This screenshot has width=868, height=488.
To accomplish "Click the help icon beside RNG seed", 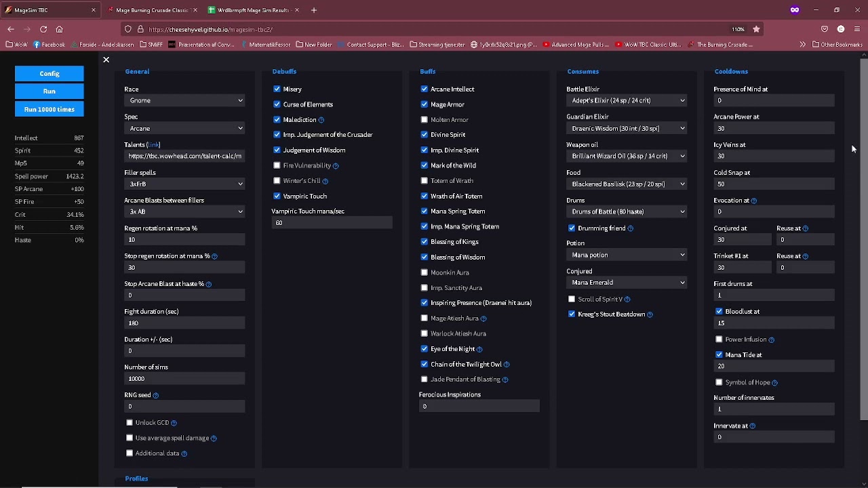I will (156, 395).
